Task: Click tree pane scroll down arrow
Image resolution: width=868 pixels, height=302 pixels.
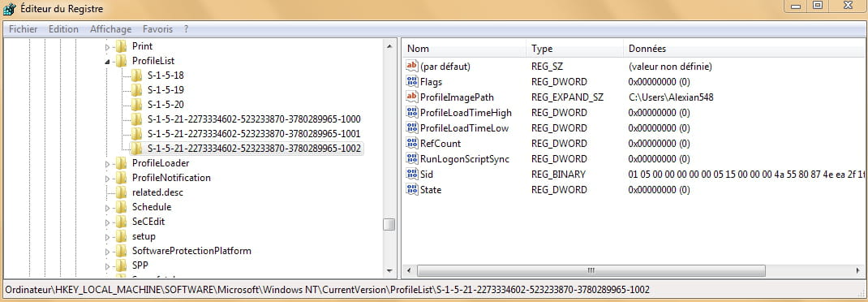Action: pyautogui.click(x=389, y=271)
